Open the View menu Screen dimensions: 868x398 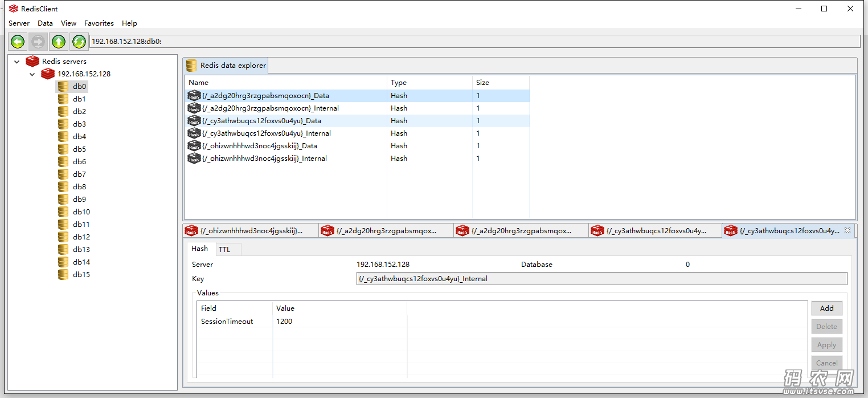click(68, 23)
